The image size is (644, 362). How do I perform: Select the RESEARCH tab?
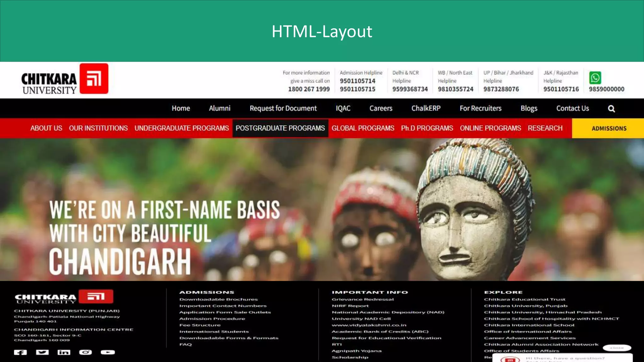click(545, 128)
